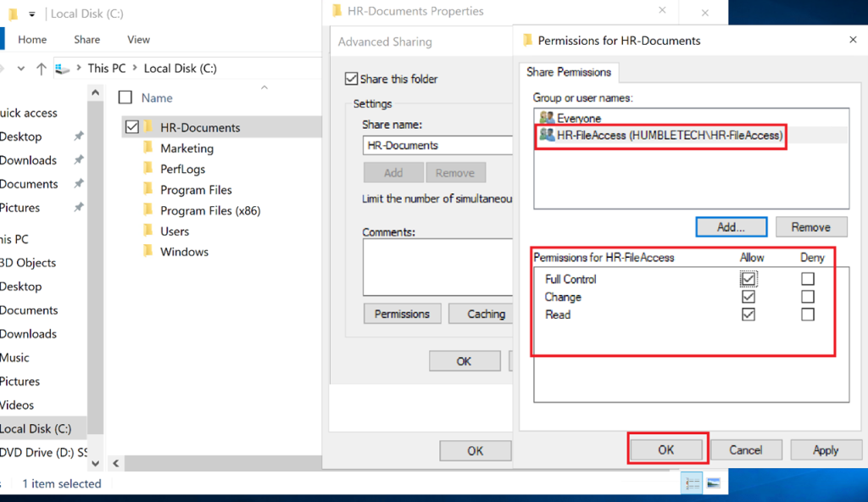The width and height of the screenshot is (868, 502).
Task: Click the Up arrow navigation button
Action: [41, 69]
